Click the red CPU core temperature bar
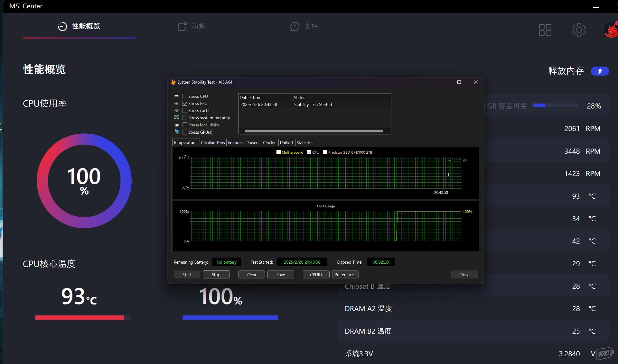 click(83, 318)
